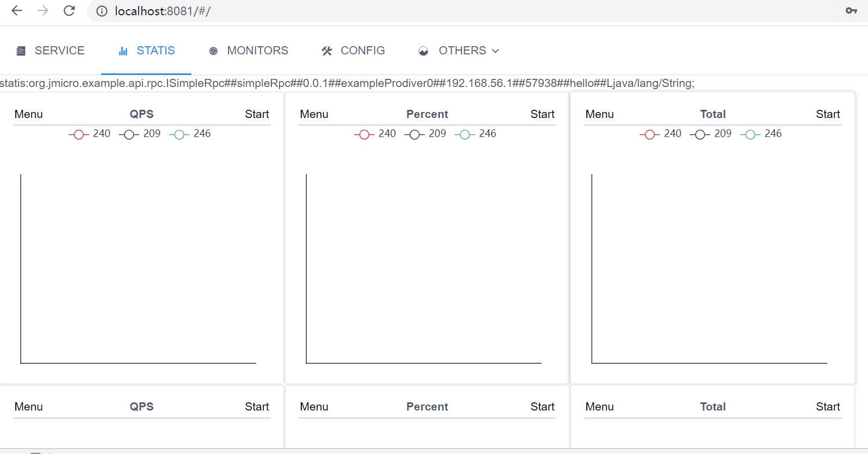
Task: Toggle red 240 series in Total legend
Action: pyautogui.click(x=660, y=134)
